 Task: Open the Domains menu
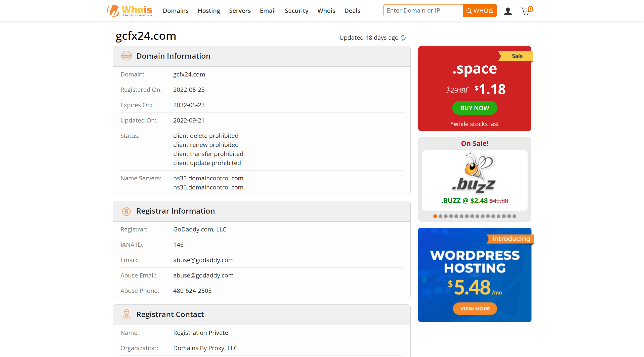click(176, 11)
